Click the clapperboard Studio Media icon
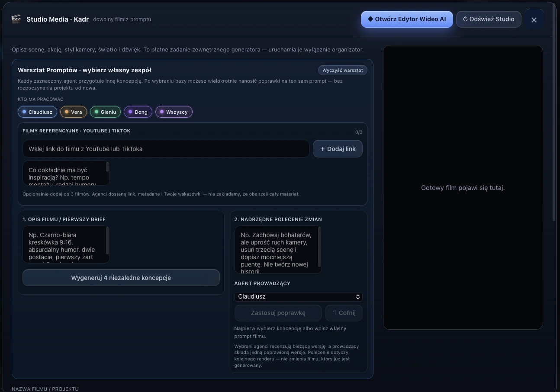The image size is (560, 392). [x=16, y=19]
